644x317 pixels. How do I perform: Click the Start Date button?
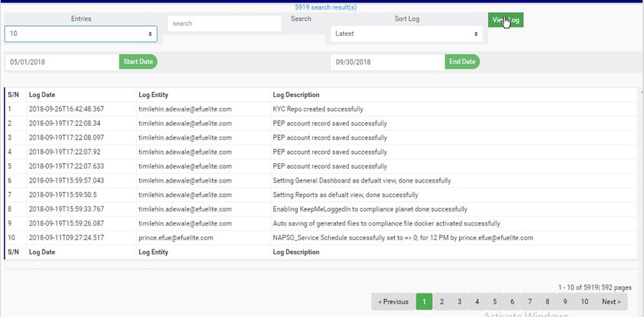click(x=138, y=62)
